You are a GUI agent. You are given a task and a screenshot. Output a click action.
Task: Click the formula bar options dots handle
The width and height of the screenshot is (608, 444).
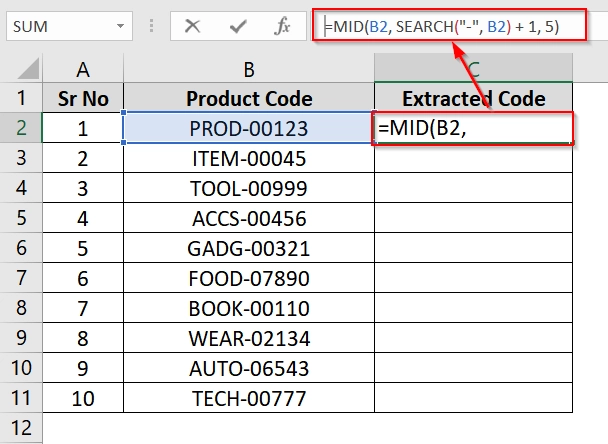151,26
